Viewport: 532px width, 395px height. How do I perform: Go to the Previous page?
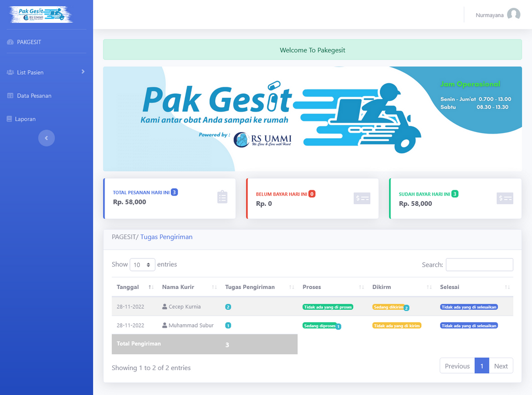pyautogui.click(x=457, y=366)
